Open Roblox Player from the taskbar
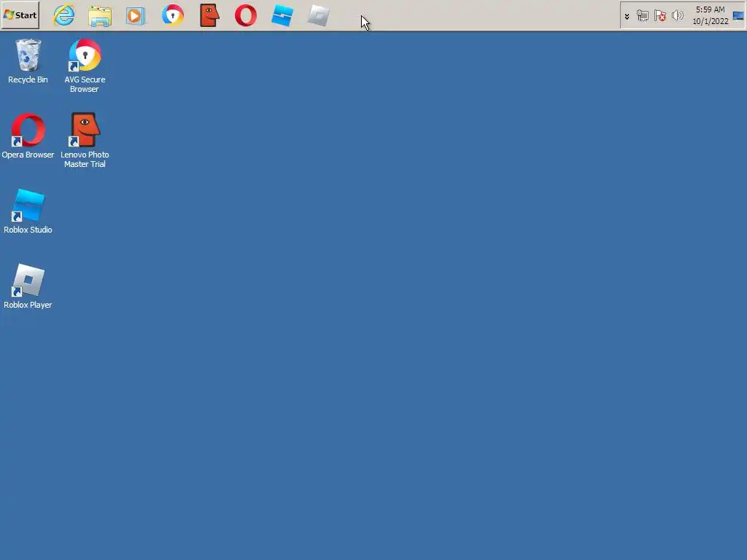The height and width of the screenshot is (560, 747). pos(318,16)
